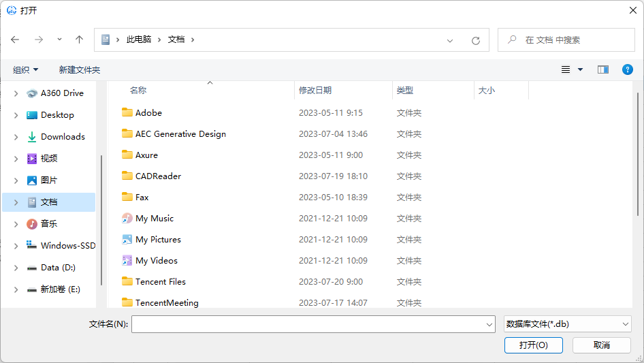Screen dimensions: 644x363
Task: Open the 组织 menu
Action: pyautogui.click(x=25, y=70)
